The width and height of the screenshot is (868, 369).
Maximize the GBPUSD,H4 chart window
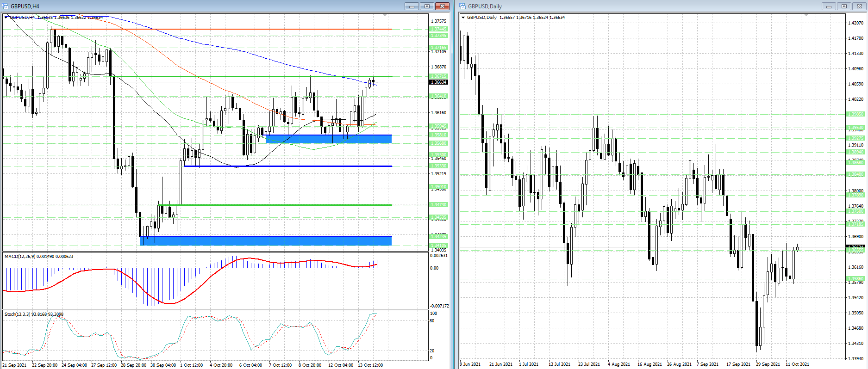coord(427,6)
